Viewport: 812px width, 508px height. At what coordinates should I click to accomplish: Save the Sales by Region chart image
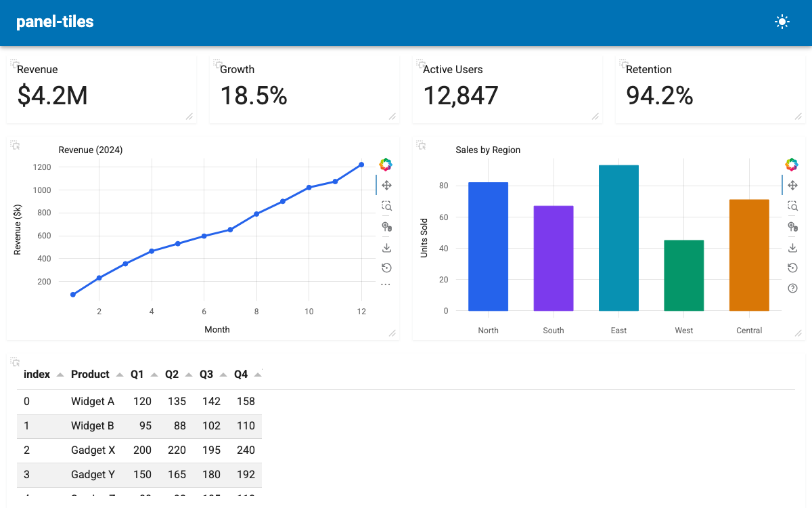792,248
